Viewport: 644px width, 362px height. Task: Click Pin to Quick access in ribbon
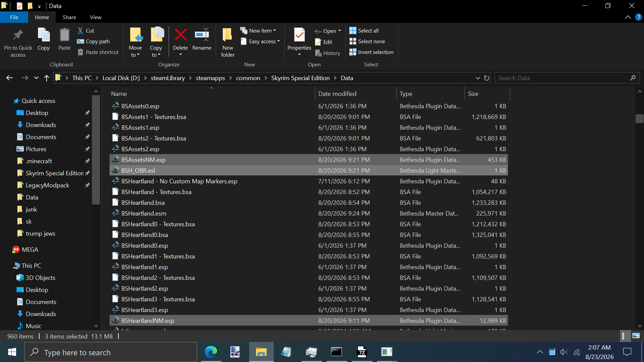[18, 43]
